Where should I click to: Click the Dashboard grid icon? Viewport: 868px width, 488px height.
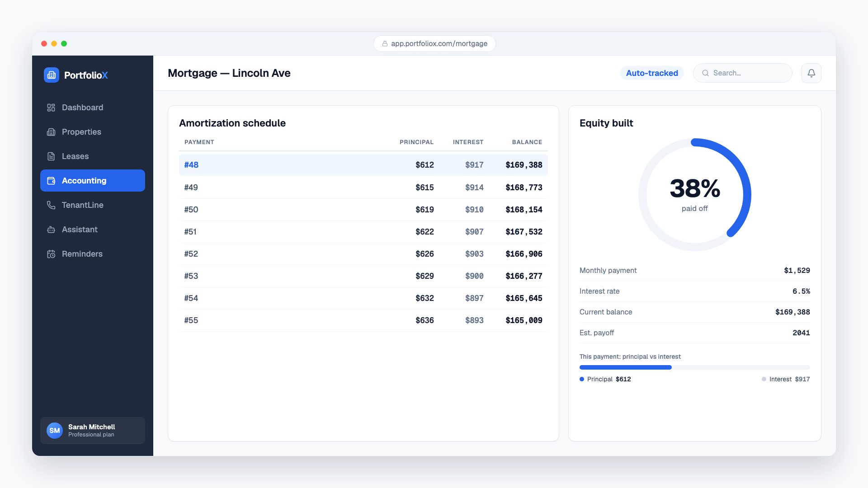click(x=51, y=108)
